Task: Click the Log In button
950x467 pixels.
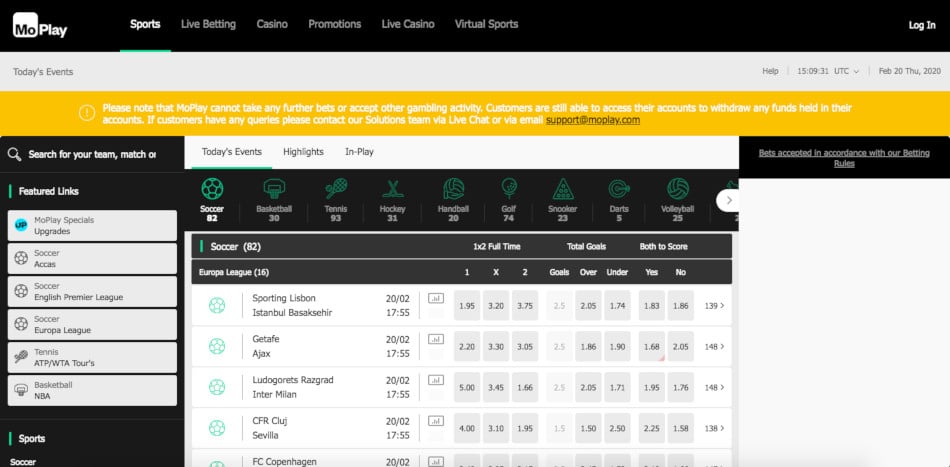Action: click(x=921, y=25)
